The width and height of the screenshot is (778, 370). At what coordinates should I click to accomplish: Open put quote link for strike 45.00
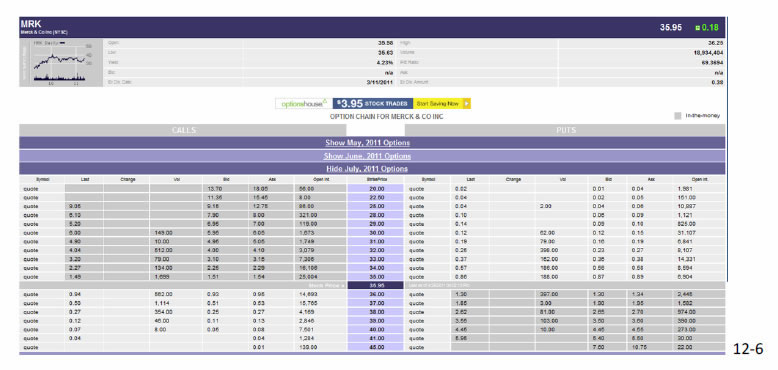point(416,347)
